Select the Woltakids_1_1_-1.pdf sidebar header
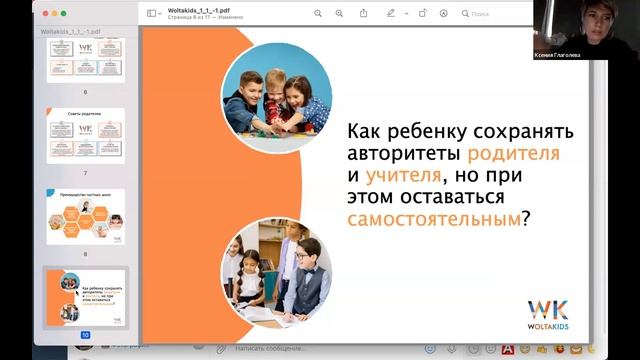 tap(70, 31)
